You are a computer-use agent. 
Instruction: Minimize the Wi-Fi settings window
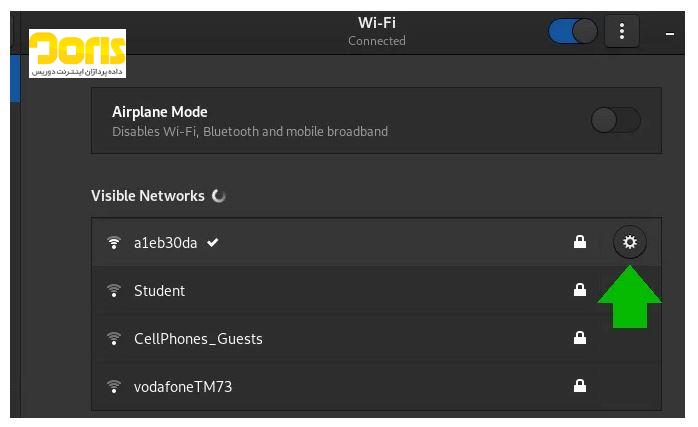click(x=670, y=34)
